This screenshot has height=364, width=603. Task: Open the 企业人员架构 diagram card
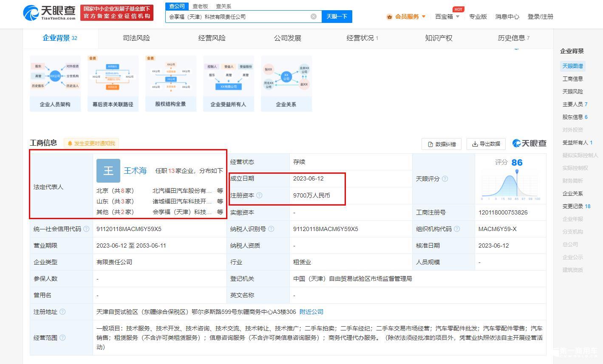pyautogui.click(x=55, y=83)
